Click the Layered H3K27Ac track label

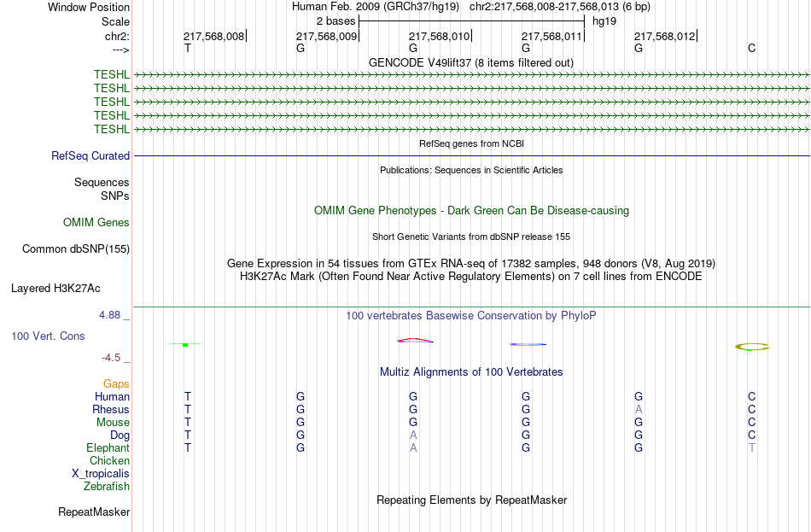click(55, 289)
